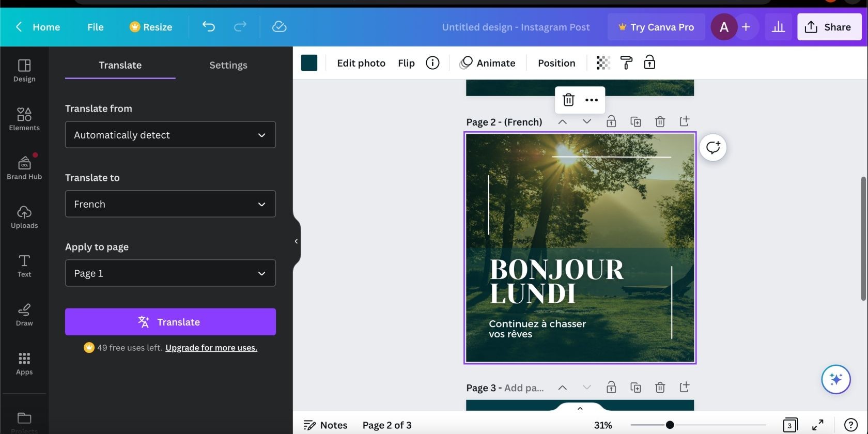
Task: Go back to Home
Action: (38, 27)
